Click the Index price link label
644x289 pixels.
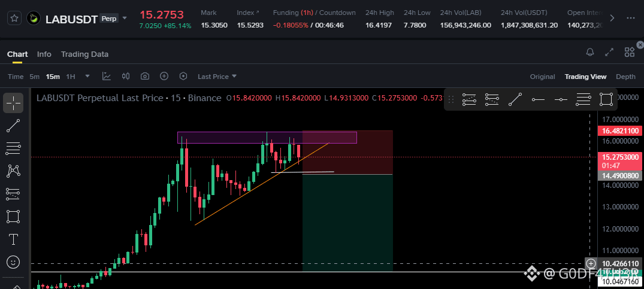(247, 13)
